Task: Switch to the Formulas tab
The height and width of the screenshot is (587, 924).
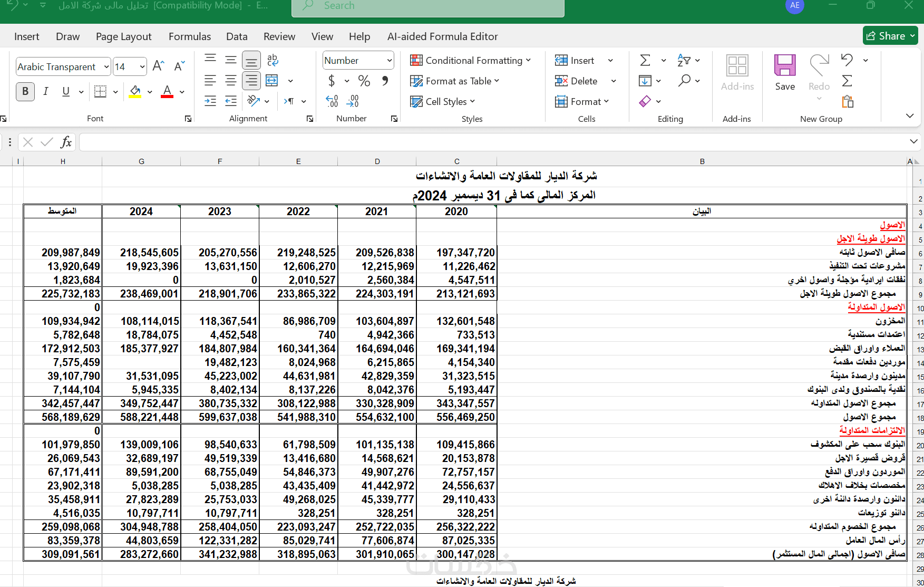Action: 190,36
